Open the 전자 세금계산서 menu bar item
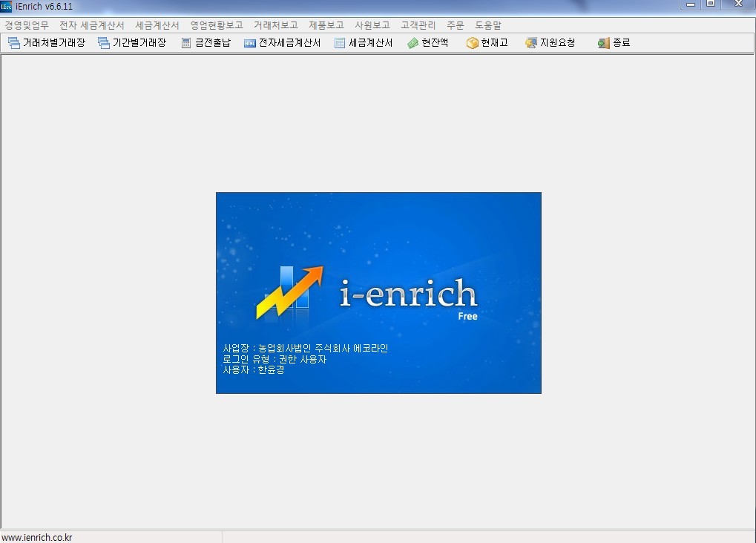 92,25
